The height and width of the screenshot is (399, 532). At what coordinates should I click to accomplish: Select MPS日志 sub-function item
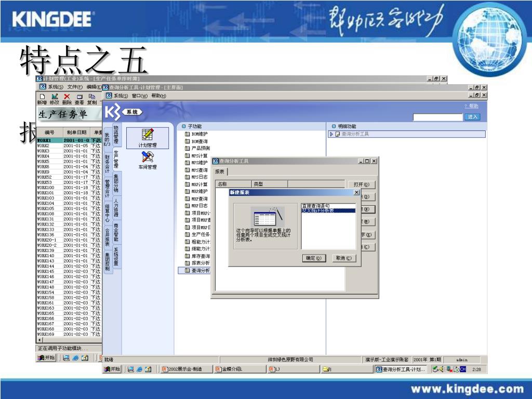point(196,177)
